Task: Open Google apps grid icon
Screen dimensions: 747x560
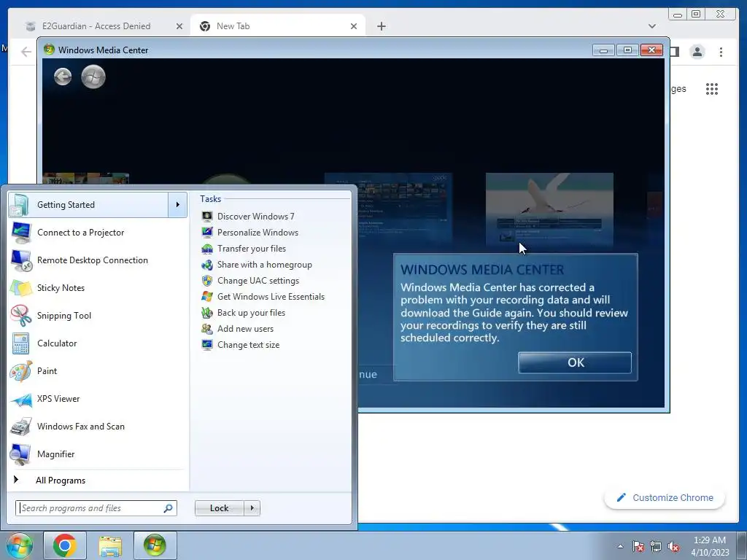Action: click(712, 89)
